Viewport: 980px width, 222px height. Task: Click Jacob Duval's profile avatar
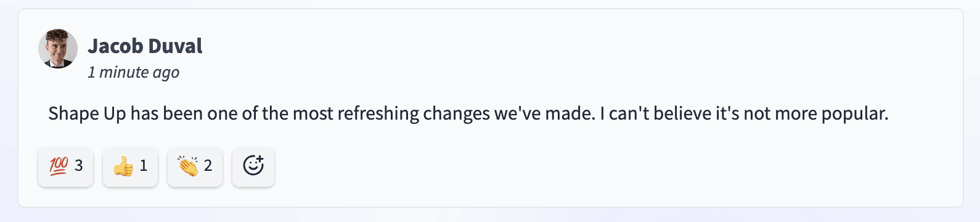[58, 49]
